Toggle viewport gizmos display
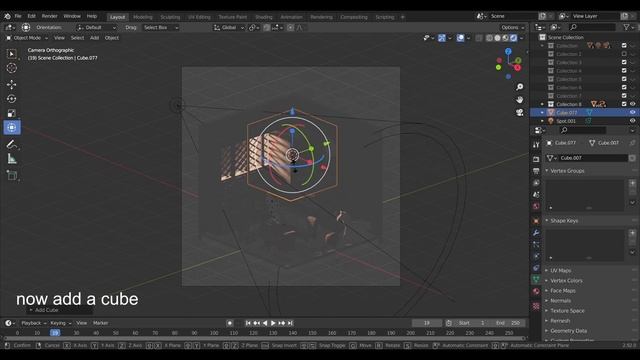640x360 pixels. pyautogui.click(x=442, y=38)
